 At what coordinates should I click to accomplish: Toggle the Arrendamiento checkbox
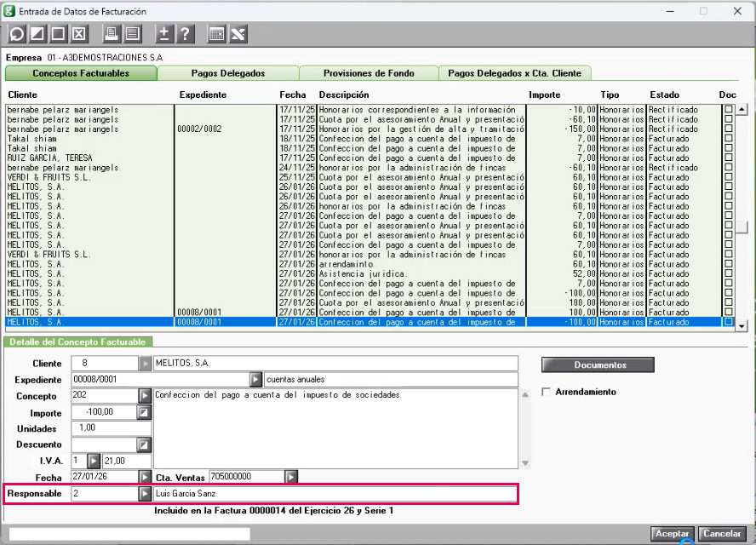coord(546,392)
